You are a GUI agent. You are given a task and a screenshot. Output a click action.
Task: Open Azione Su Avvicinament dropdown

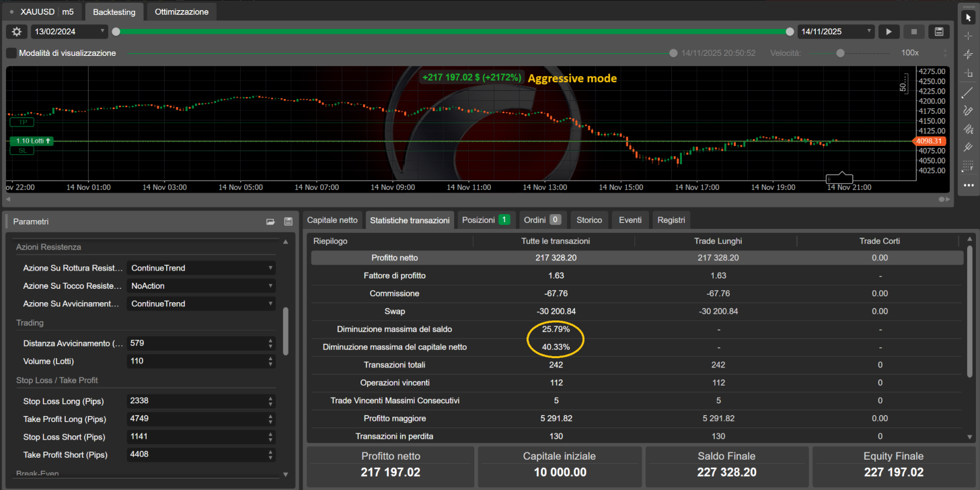(201, 304)
